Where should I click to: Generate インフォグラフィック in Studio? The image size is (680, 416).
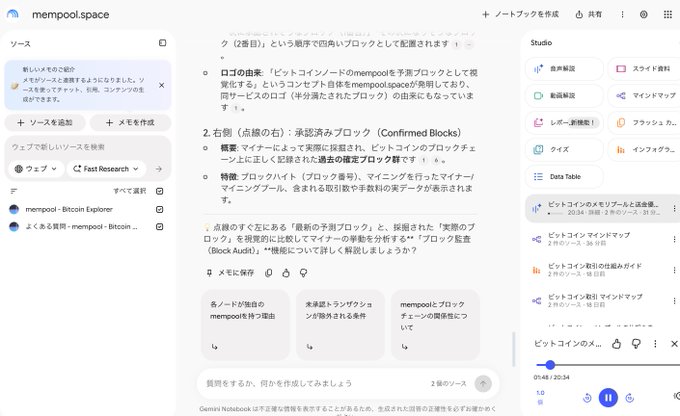(644, 150)
